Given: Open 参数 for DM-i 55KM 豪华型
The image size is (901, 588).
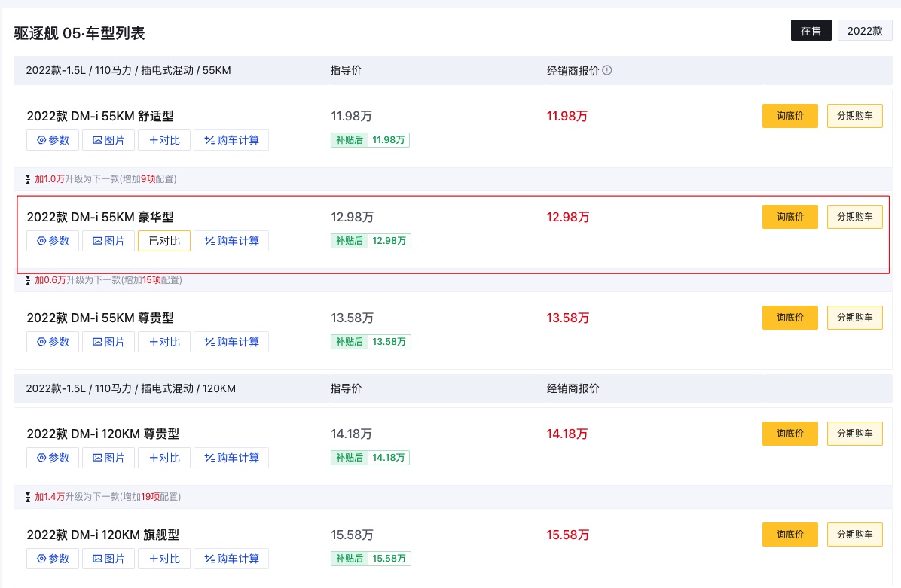Looking at the screenshot, I should click(53, 241).
